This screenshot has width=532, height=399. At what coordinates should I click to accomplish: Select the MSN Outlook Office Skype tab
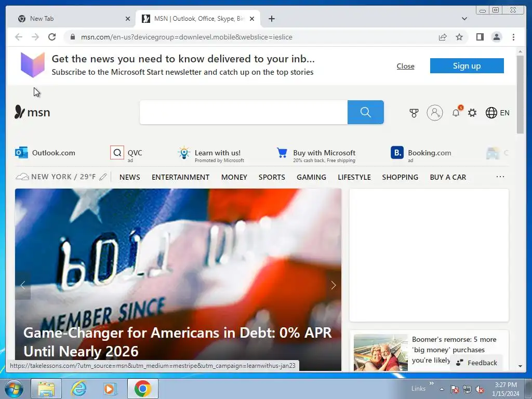(197, 19)
